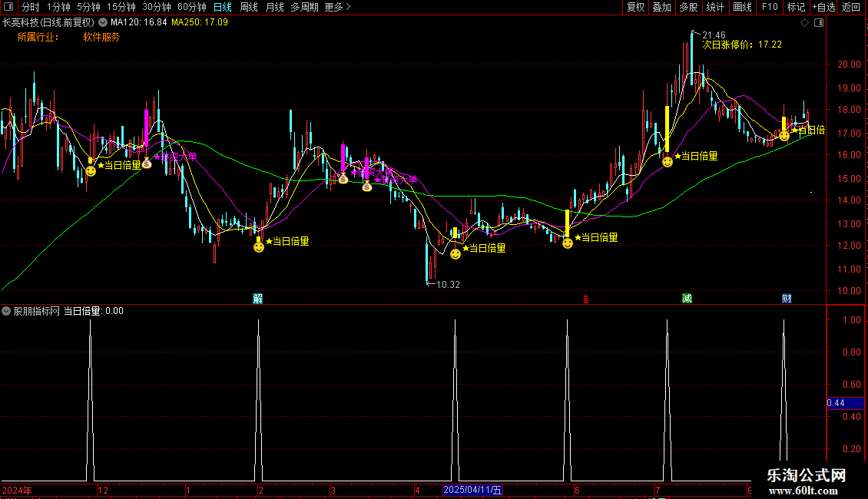
Task: Open the 多股 multi-stock view
Action: click(x=689, y=7)
